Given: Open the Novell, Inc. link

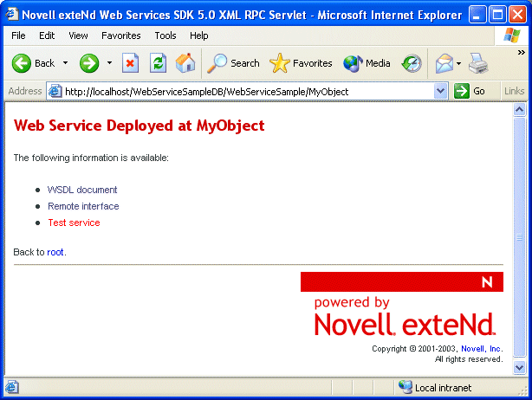Looking at the screenshot, I should click(x=481, y=349).
